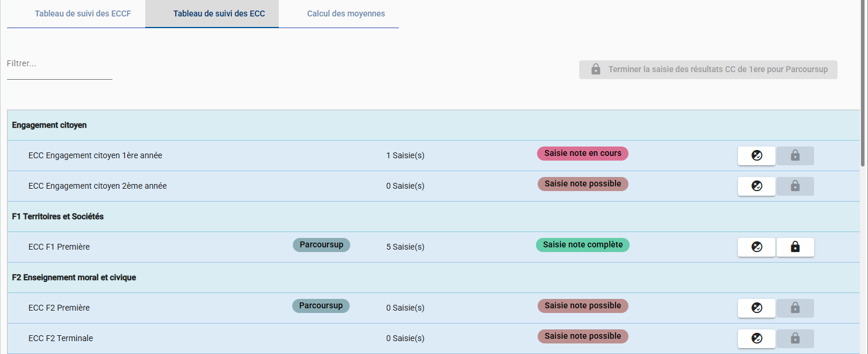Select the F1 Territoires et Sociétés header

pos(434,217)
